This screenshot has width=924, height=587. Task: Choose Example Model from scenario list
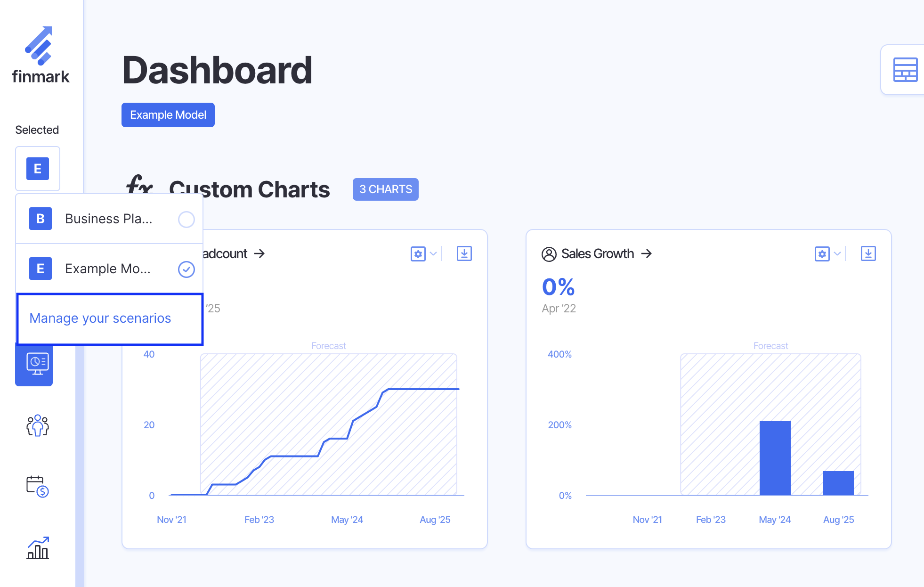pos(107,269)
